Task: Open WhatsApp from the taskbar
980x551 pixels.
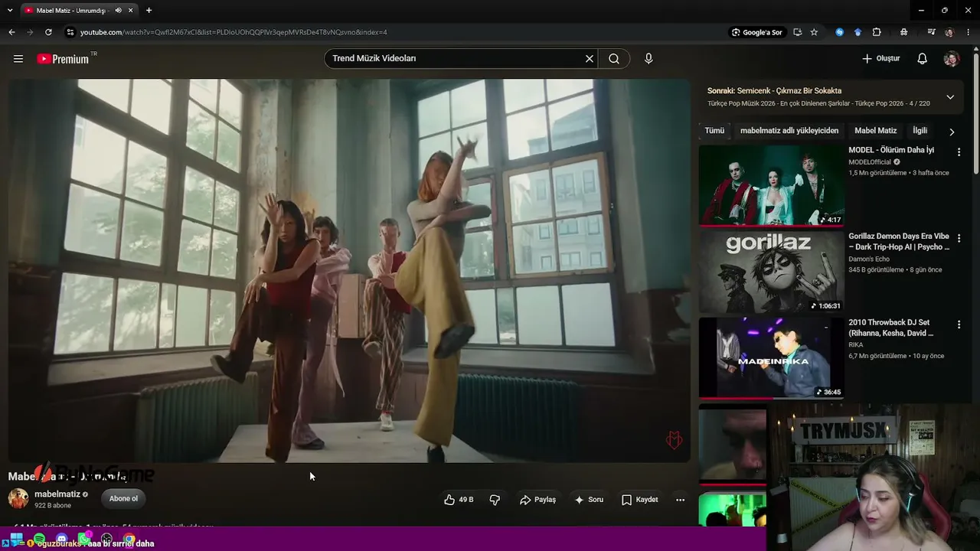Action: pyautogui.click(x=84, y=540)
